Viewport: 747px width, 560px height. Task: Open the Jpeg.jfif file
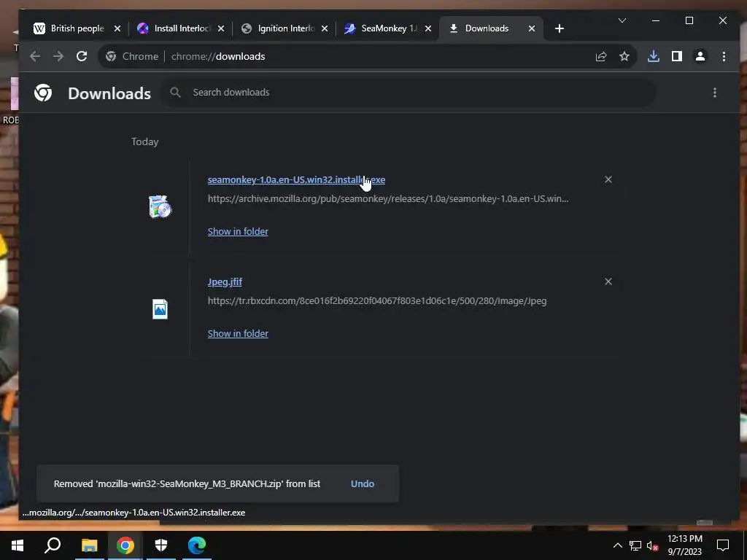[225, 282]
